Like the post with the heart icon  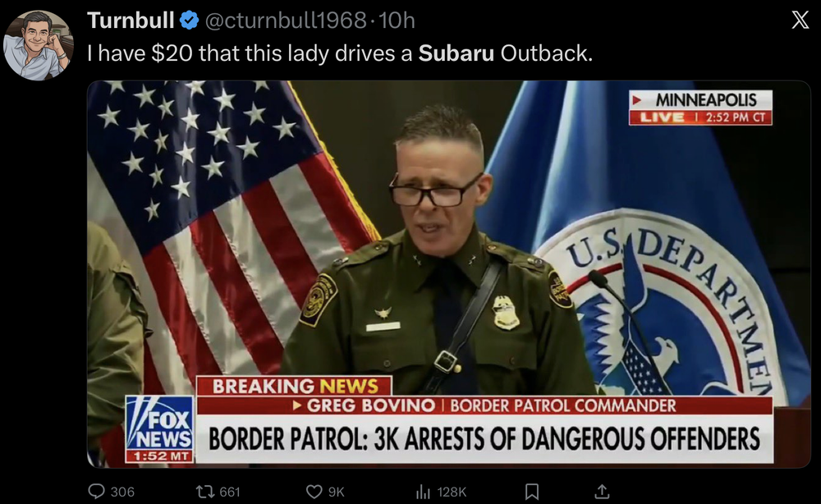pos(314,492)
